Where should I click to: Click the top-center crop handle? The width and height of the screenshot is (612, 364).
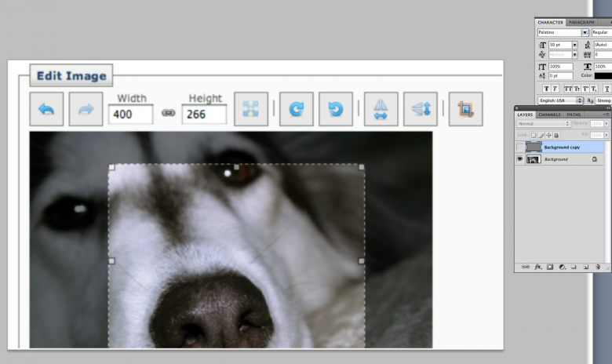[236, 167]
